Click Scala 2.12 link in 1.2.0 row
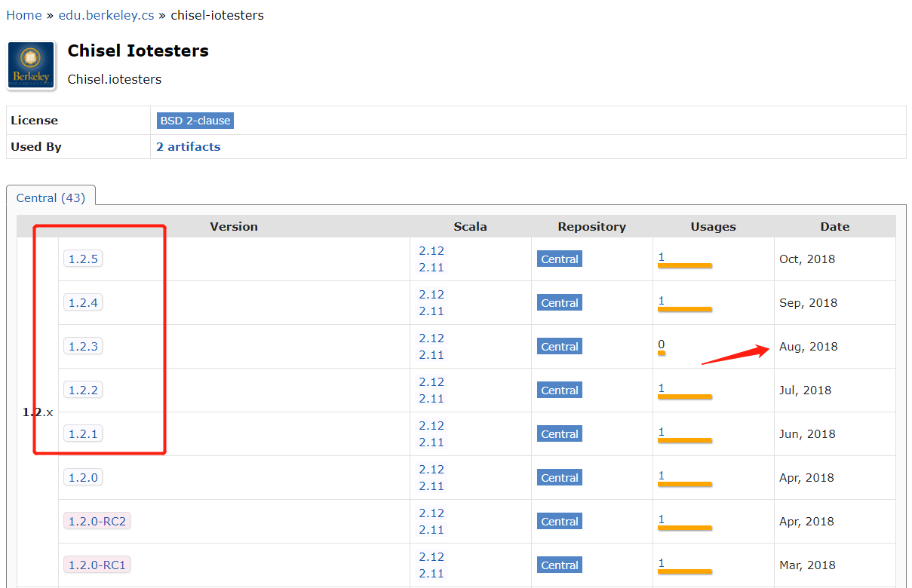The height and width of the screenshot is (588, 912). coord(431,470)
